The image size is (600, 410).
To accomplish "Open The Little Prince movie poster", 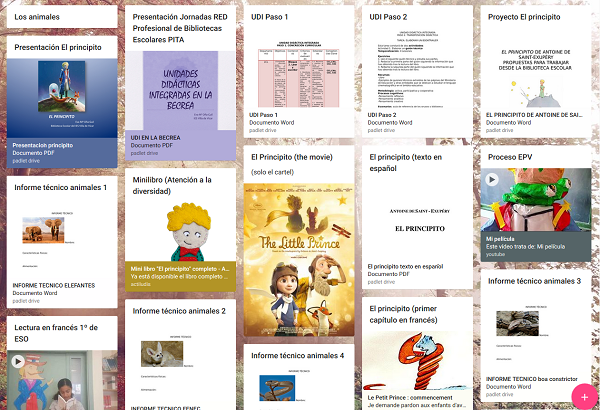I will 299,260.
